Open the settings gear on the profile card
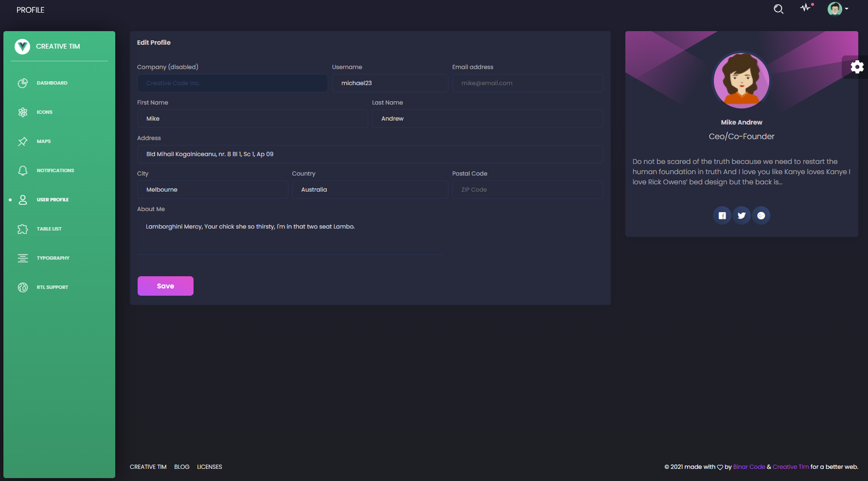 pyautogui.click(x=857, y=67)
